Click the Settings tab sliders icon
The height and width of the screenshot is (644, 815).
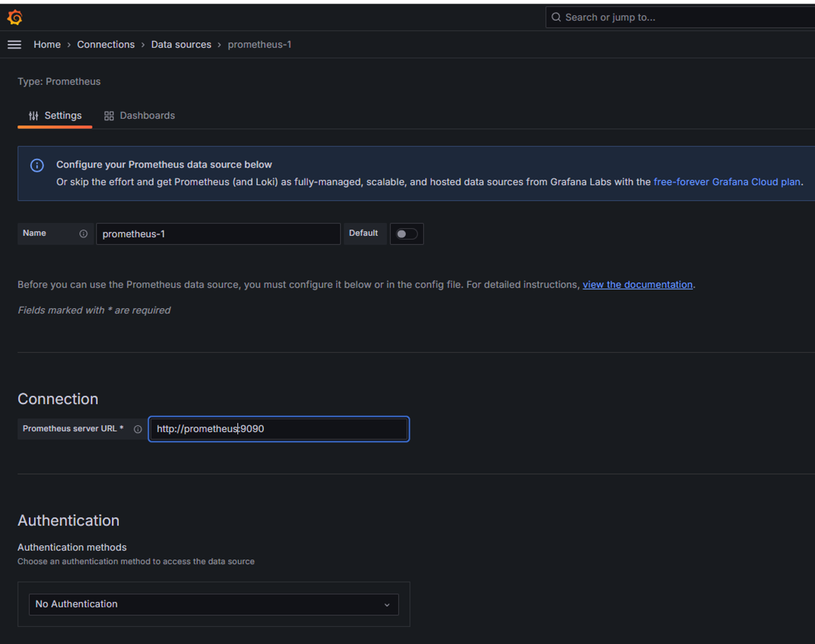tap(33, 116)
